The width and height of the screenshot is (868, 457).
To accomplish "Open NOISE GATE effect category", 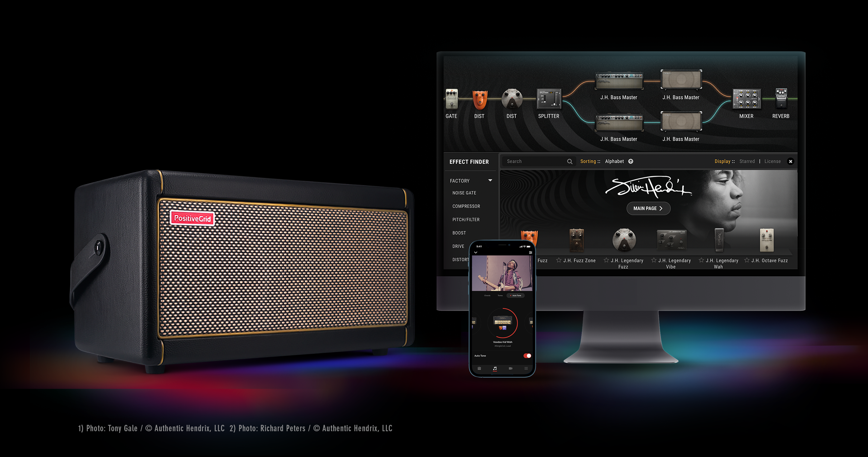I will [464, 193].
